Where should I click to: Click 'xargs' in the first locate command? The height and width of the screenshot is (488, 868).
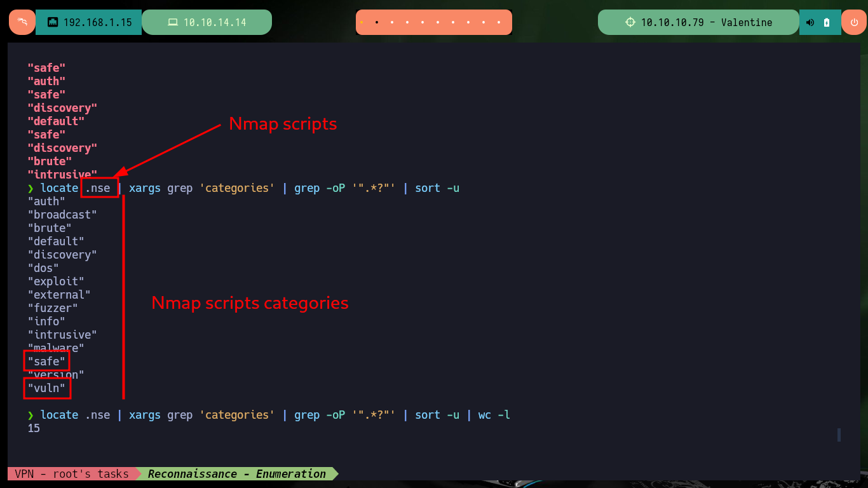(x=145, y=188)
